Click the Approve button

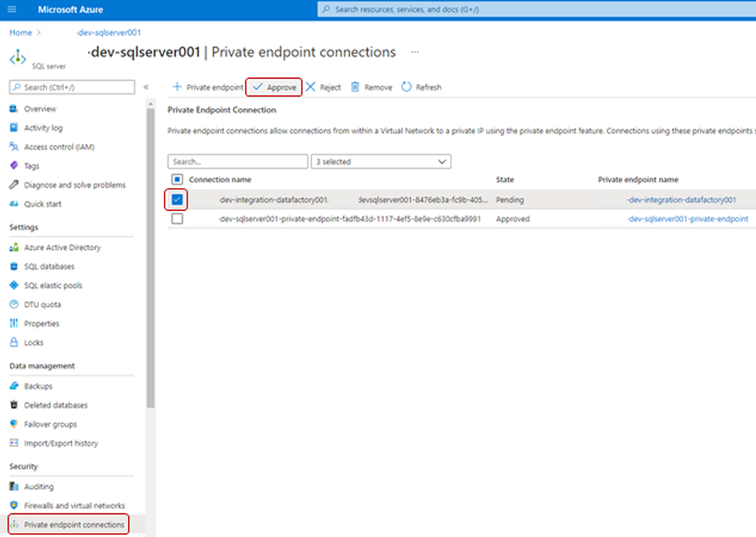(274, 87)
